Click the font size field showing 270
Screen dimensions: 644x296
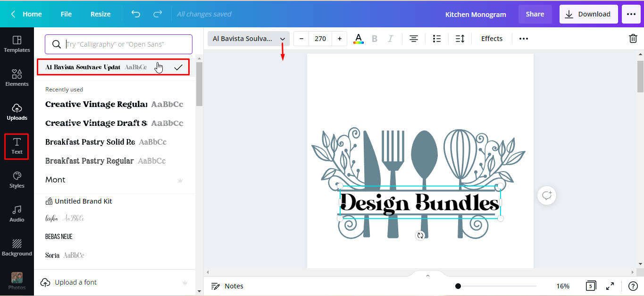(320, 39)
